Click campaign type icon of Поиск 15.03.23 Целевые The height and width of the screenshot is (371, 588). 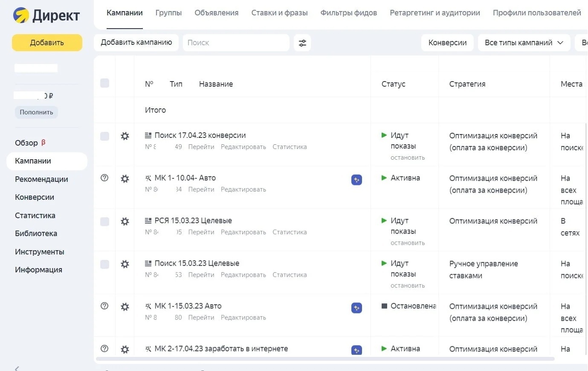[x=148, y=263]
